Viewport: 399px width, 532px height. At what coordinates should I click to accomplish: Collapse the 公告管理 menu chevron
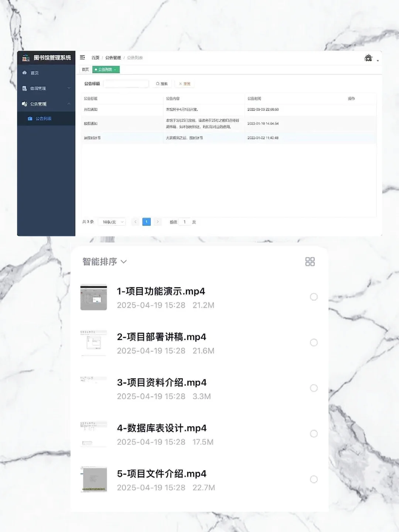point(69,104)
